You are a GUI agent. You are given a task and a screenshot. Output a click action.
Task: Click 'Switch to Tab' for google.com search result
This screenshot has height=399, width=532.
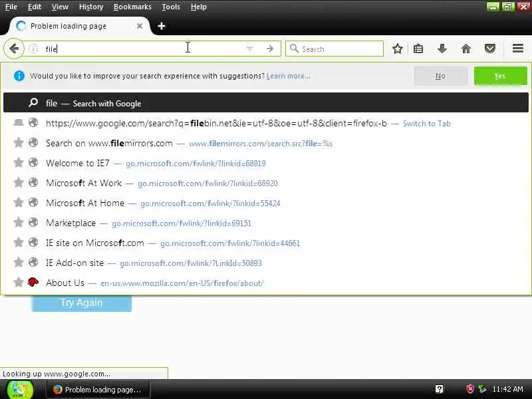(426, 124)
